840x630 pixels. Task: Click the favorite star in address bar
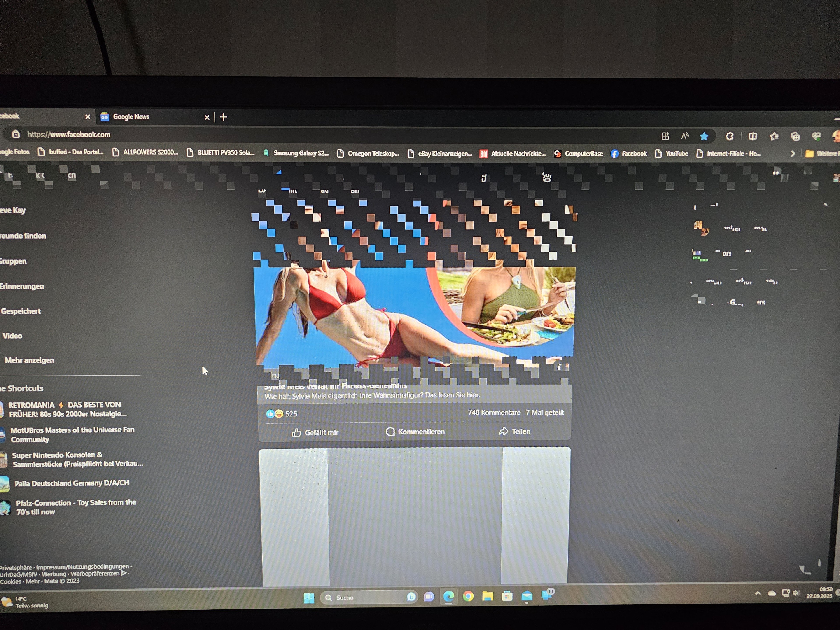point(704,136)
